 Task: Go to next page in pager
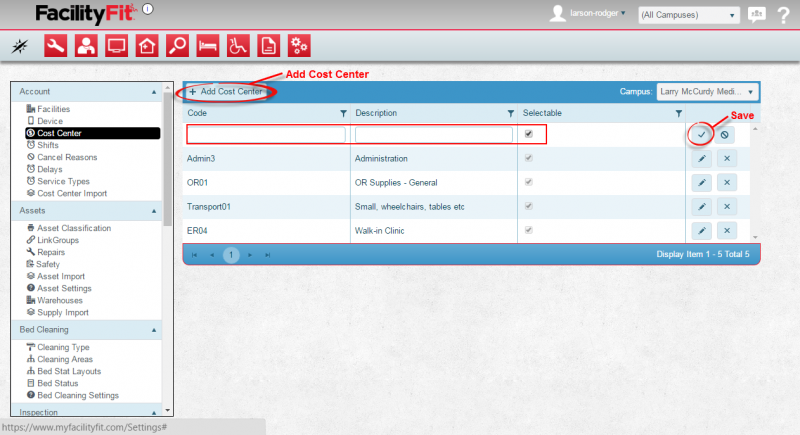250,255
